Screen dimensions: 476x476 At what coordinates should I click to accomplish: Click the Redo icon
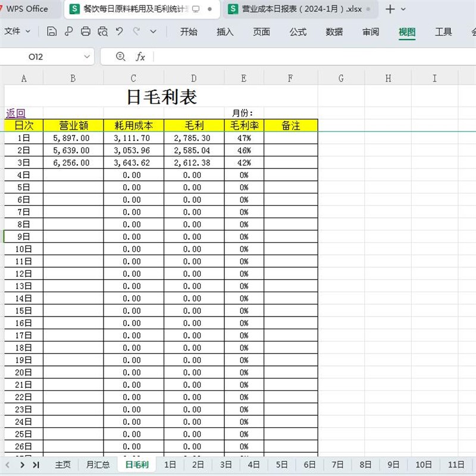pos(136,31)
